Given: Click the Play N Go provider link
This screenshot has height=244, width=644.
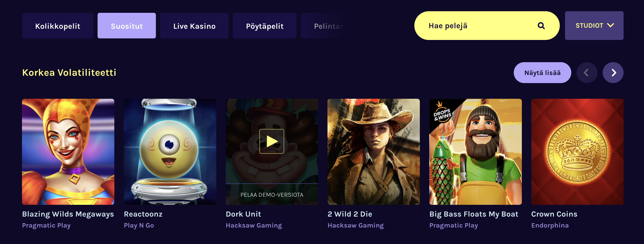Looking at the screenshot, I should (x=139, y=225).
